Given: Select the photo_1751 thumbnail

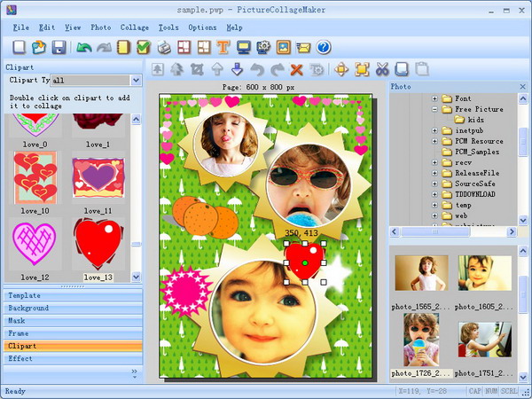Looking at the screenshot, I should (x=485, y=340).
